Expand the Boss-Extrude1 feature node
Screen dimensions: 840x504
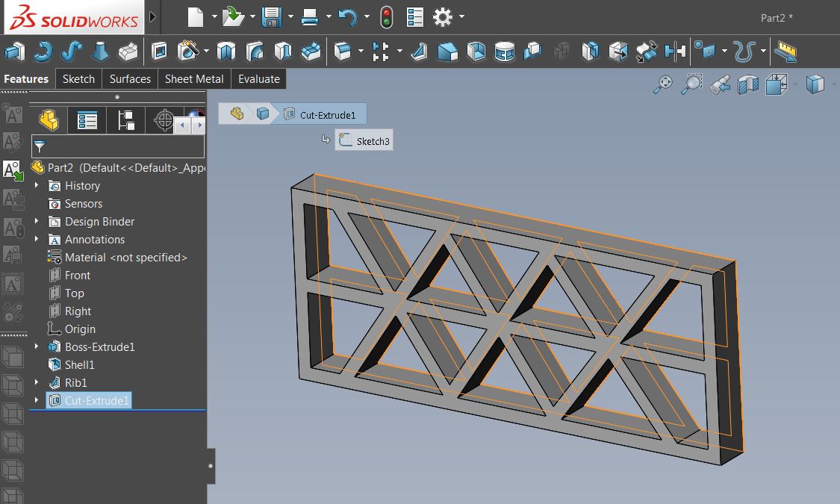(x=37, y=346)
